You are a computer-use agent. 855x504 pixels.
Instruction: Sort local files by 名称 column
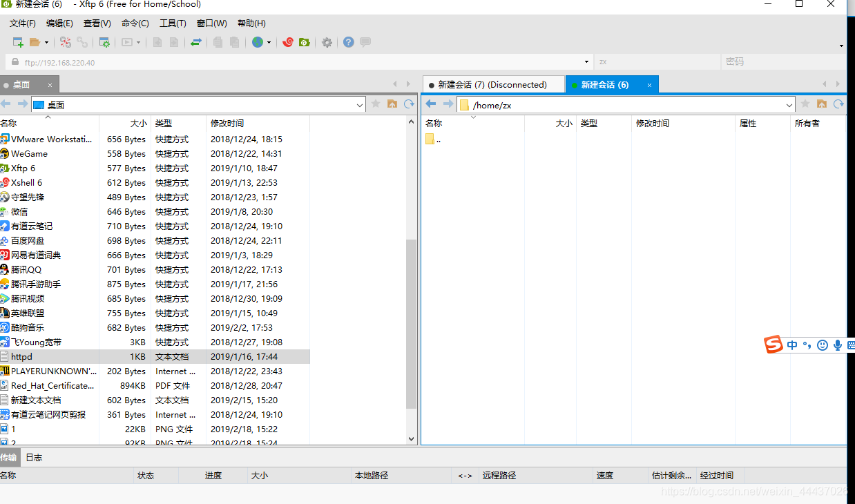[50, 123]
